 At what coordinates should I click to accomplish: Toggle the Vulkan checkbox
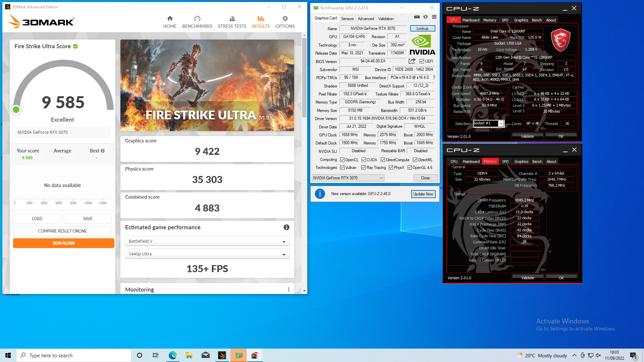(x=342, y=168)
